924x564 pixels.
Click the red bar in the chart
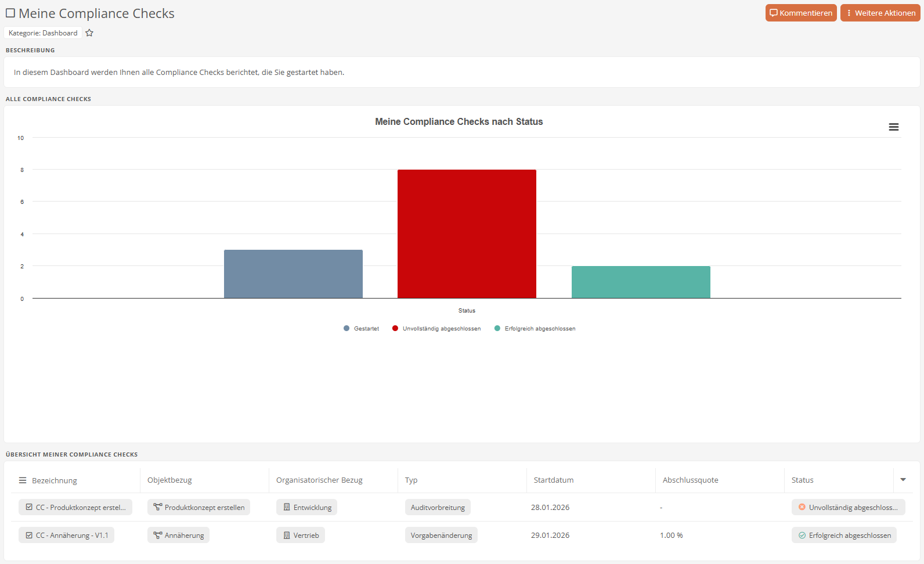coord(467,233)
